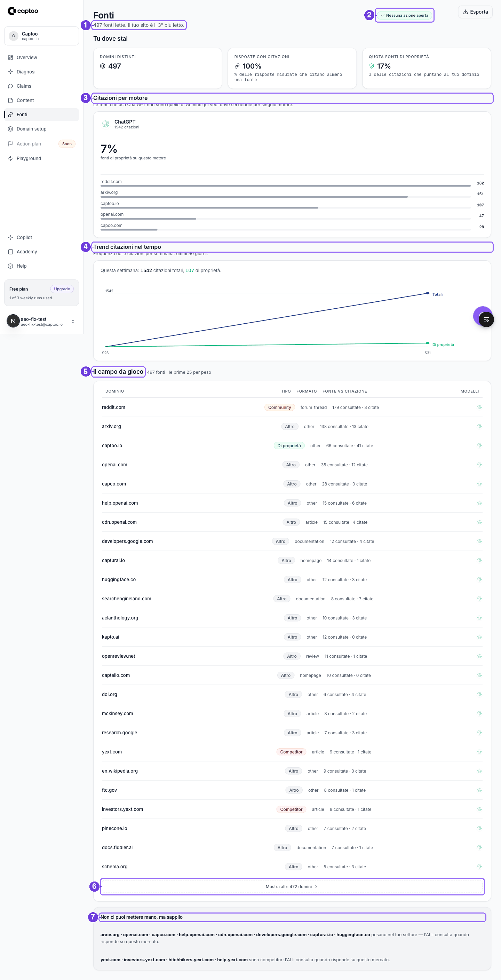501x980 pixels.
Task: Click the shield icon beside 17%
Action: pos(372,66)
